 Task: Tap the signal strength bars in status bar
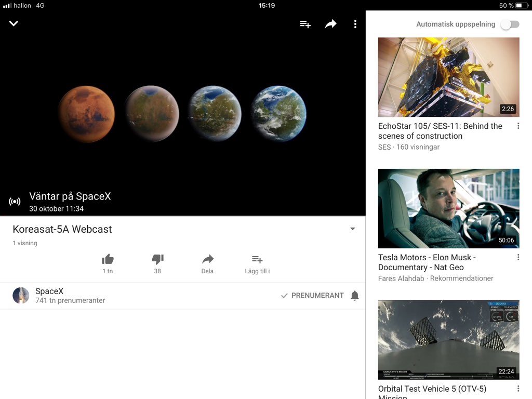tap(7, 5)
